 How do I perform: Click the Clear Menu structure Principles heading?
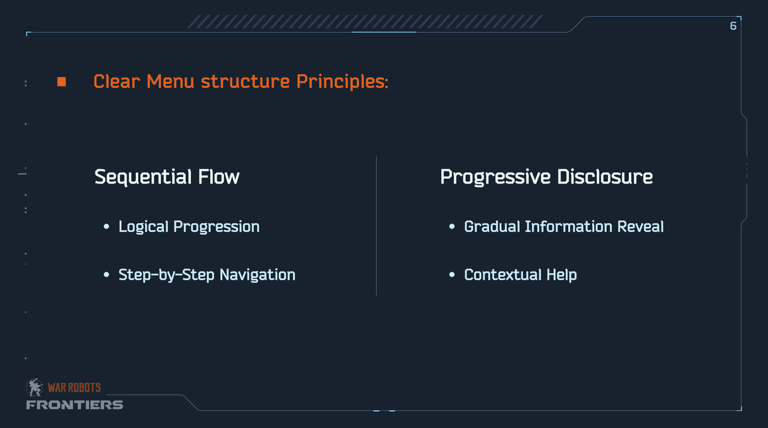point(240,82)
